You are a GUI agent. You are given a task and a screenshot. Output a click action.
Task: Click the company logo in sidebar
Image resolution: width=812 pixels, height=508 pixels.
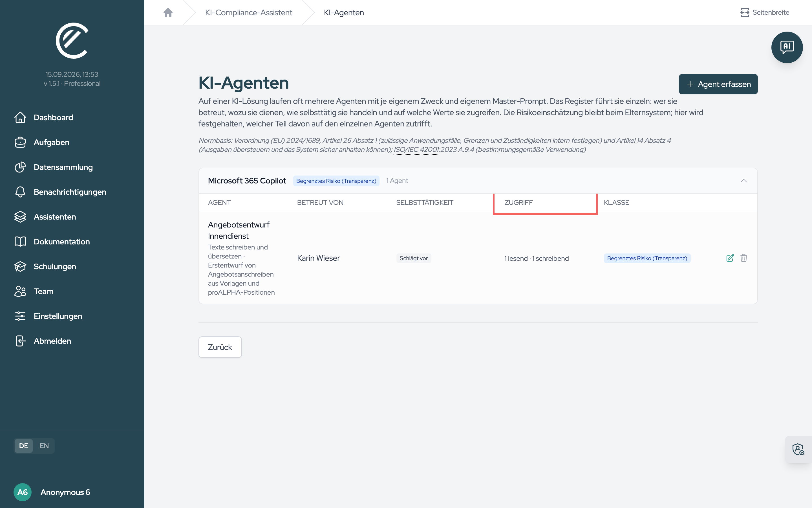coord(72,41)
